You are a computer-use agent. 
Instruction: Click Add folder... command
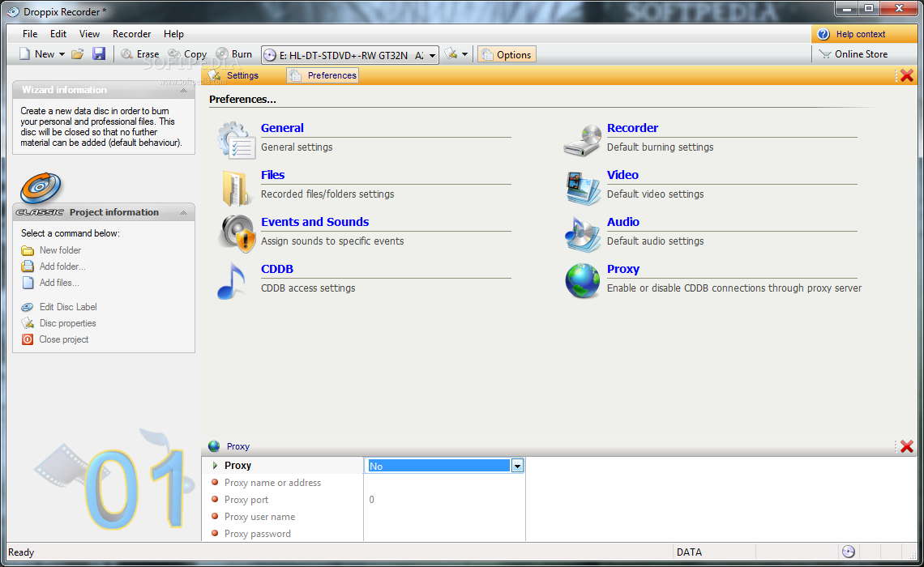tap(62, 266)
